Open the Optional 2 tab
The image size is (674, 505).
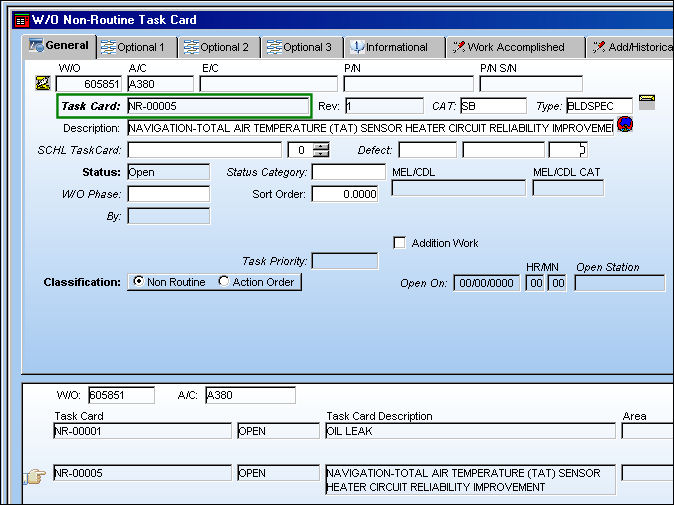tap(221, 47)
